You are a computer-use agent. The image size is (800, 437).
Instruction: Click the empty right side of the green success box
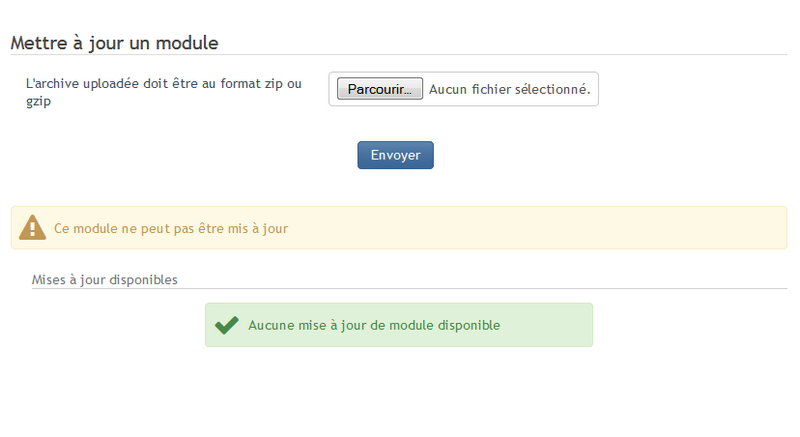(550, 325)
